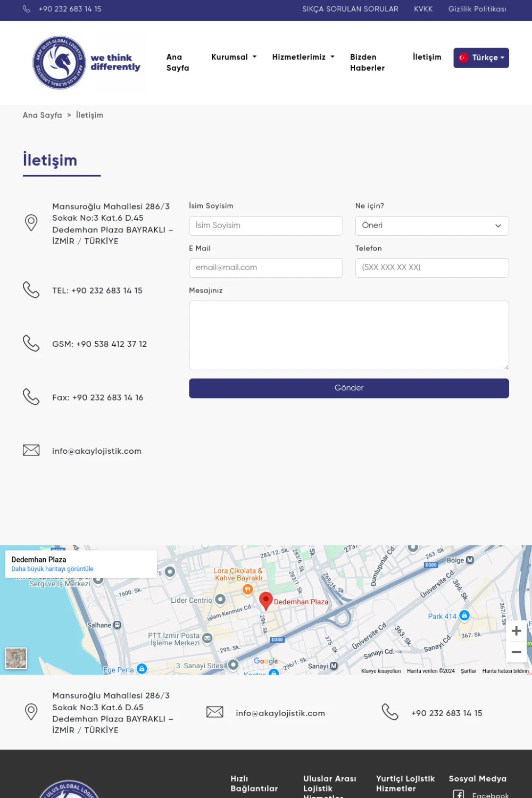This screenshot has width=532, height=798.
Task: Go to Bizden Haberler page
Action: (x=367, y=62)
